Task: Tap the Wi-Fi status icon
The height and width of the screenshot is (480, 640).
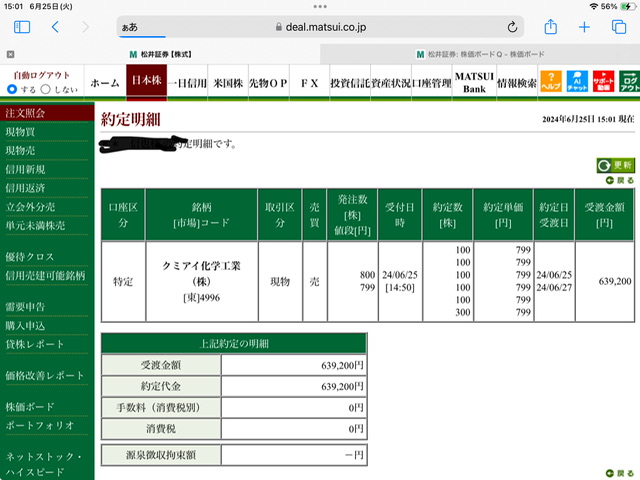Action: point(593,7)
